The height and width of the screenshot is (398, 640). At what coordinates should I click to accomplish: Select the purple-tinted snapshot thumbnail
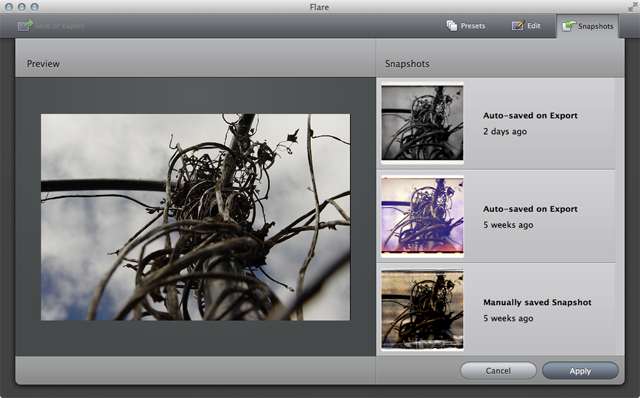tap(422, 216)
